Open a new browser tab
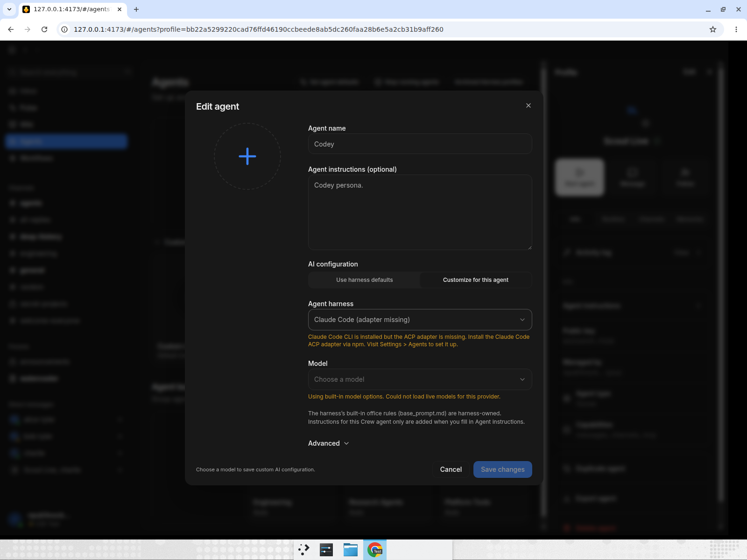 click(136, 9)
